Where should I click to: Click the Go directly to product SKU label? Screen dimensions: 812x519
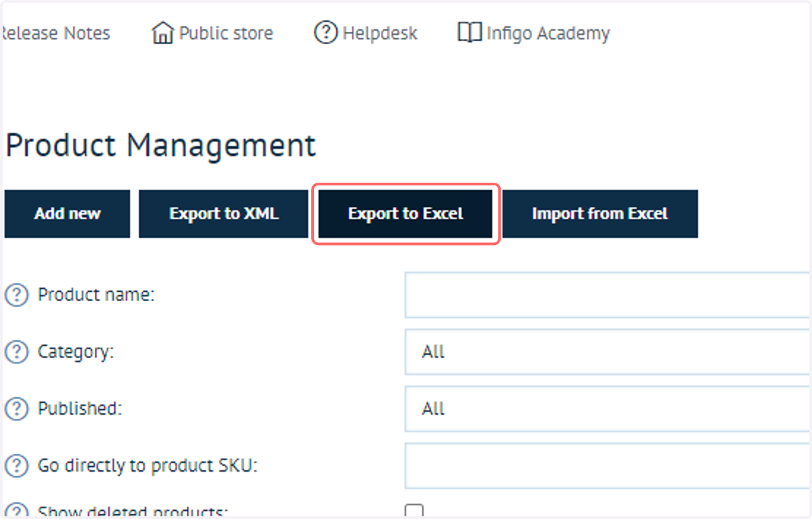pos(148,466)
